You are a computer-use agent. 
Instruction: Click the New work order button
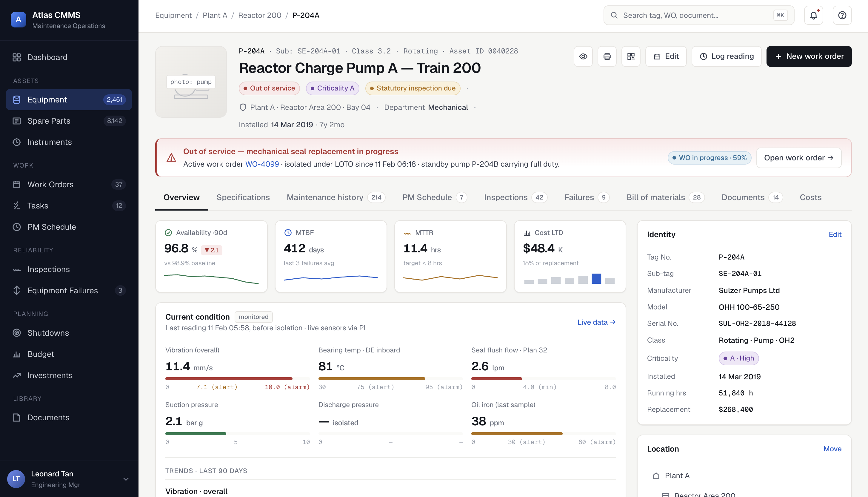coord(809,56)
